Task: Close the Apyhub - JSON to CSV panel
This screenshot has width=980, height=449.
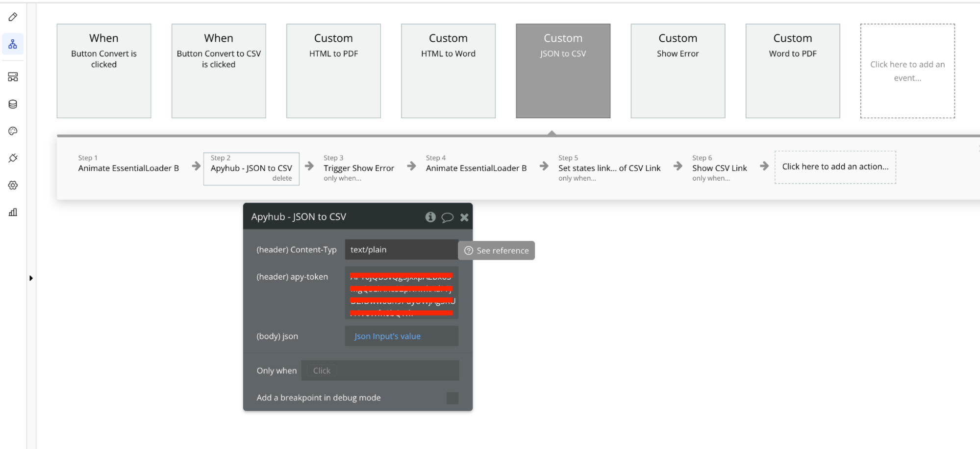Action: tap(464, 217)
